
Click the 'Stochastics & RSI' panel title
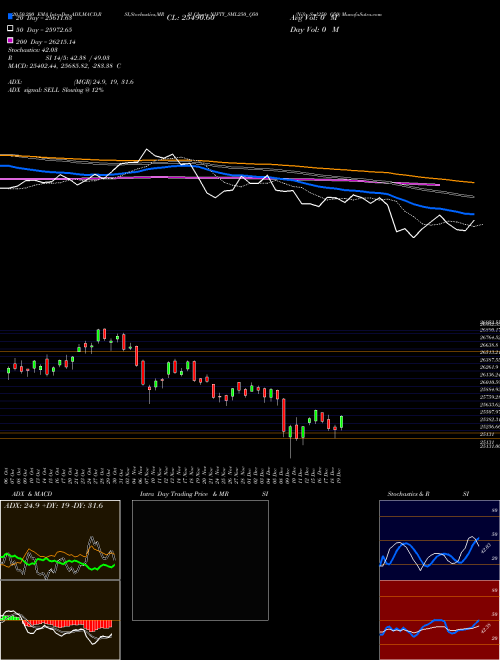pyautogui.click(x=428, y=494)
